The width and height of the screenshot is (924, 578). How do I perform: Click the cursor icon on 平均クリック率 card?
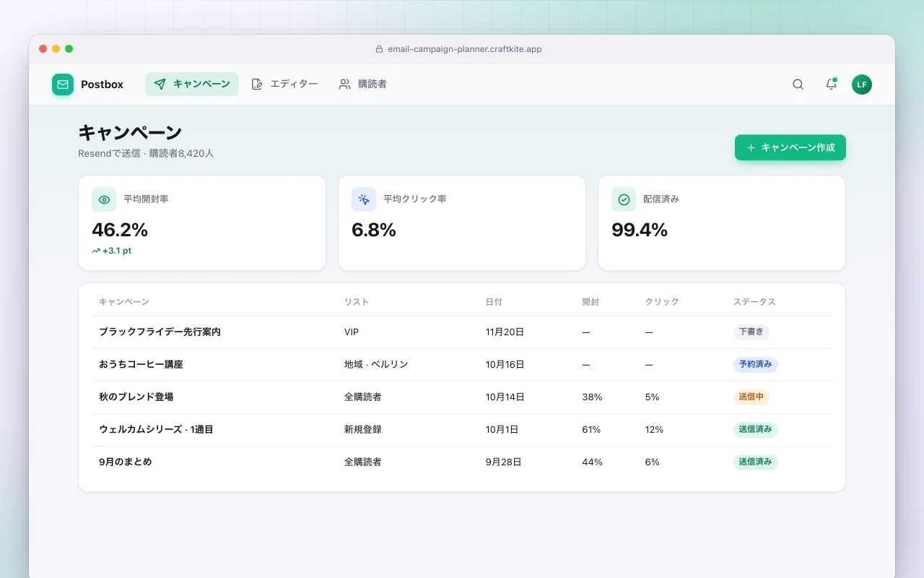364,199
